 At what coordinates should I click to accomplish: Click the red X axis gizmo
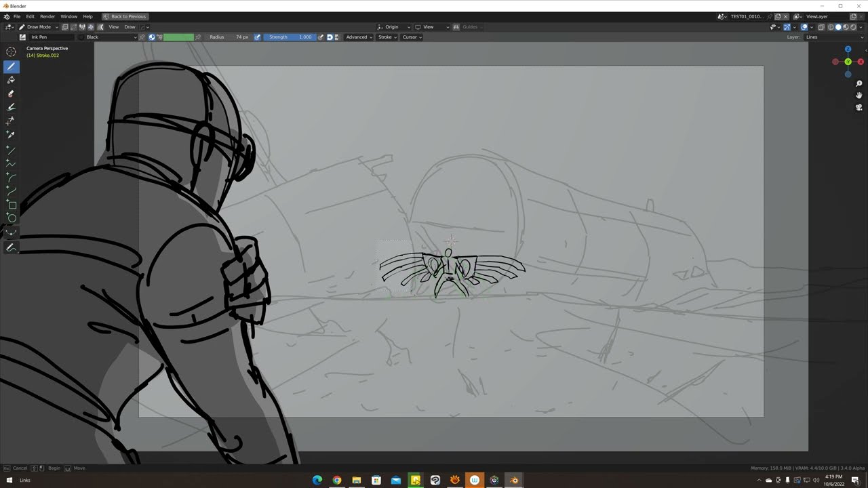861,62
